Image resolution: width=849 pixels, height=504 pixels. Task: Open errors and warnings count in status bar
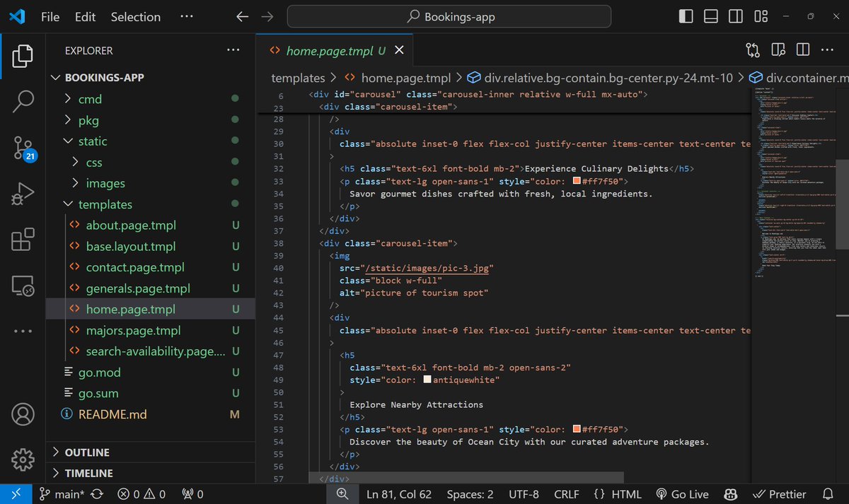pos(141,494)
